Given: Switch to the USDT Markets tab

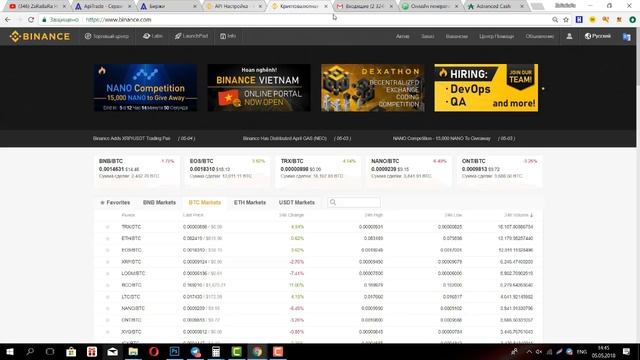Looking at the screenshot, I should (297, 202).
